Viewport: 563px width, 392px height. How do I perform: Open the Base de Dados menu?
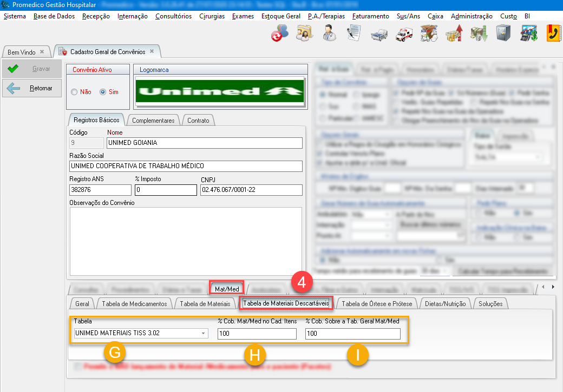pyautogui.click(x=54, y=16)
